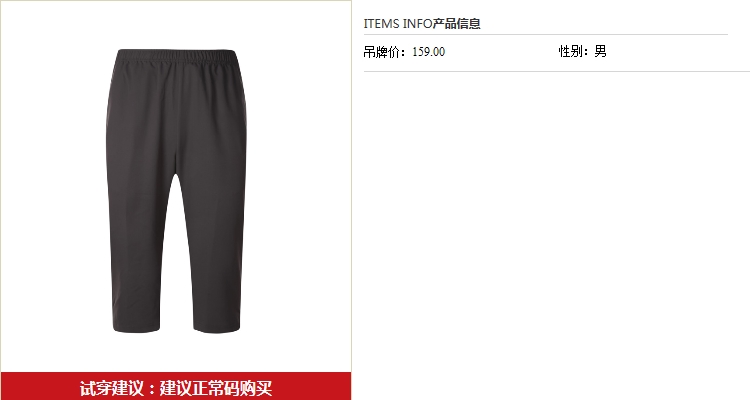Click the left pant leg hem
The width and height of the screenshot is (750, 400).
pos(136,328)
